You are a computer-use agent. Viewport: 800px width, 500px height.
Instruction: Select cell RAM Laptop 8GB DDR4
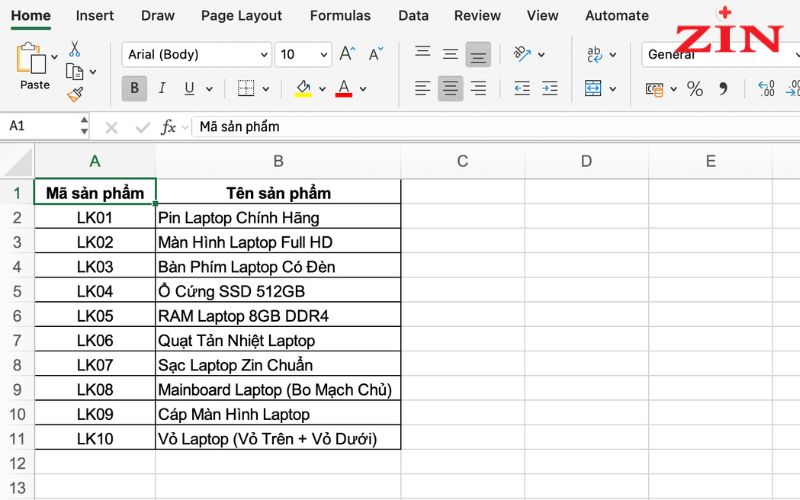tap(278, 316)
